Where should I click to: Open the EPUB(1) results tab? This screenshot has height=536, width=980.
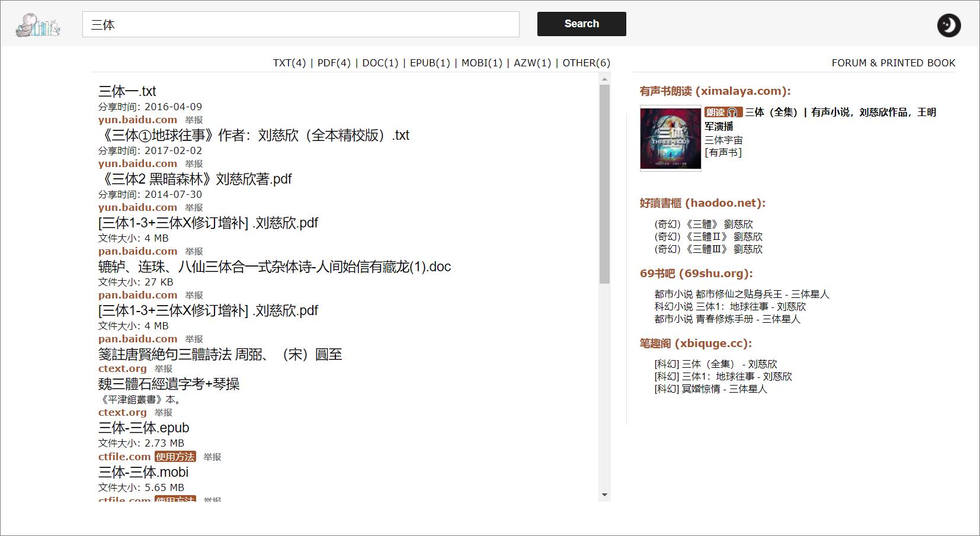coord(431,62)
